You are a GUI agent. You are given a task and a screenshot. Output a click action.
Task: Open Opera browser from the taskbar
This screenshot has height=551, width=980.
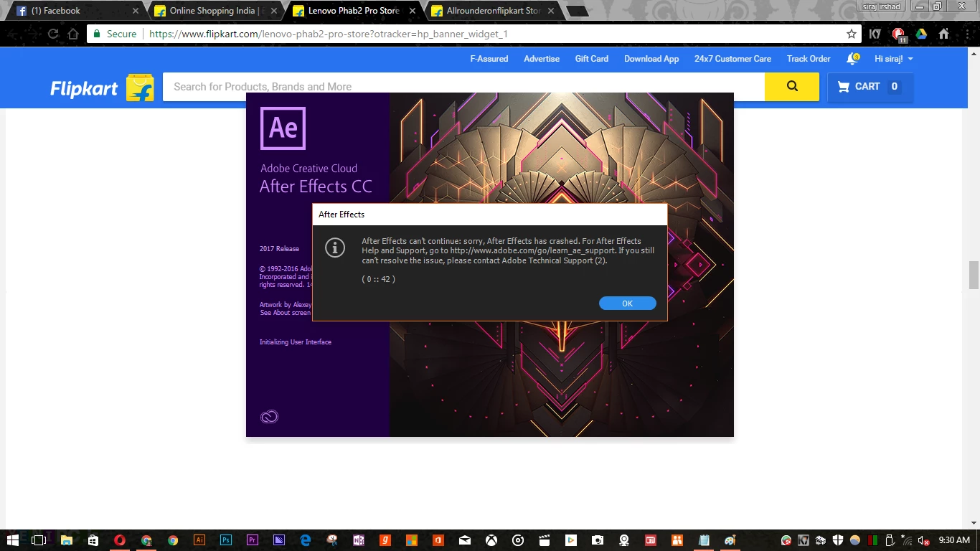pyautogui.click(x=119, y=540)
